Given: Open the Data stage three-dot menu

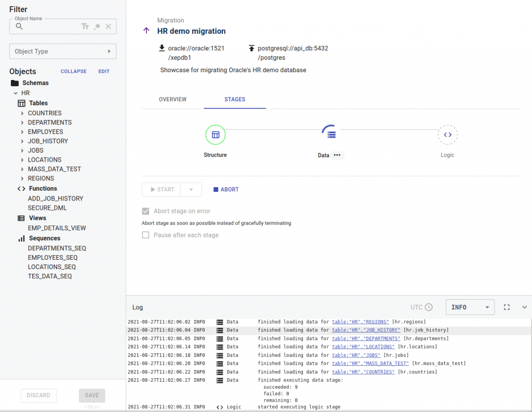Looking at the screenshot, I should point(337,155).
